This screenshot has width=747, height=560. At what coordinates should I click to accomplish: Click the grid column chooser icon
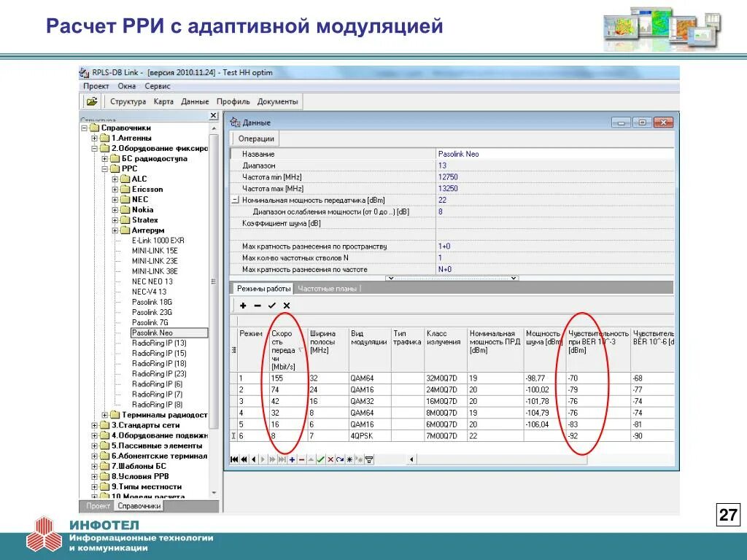(233, 350)
